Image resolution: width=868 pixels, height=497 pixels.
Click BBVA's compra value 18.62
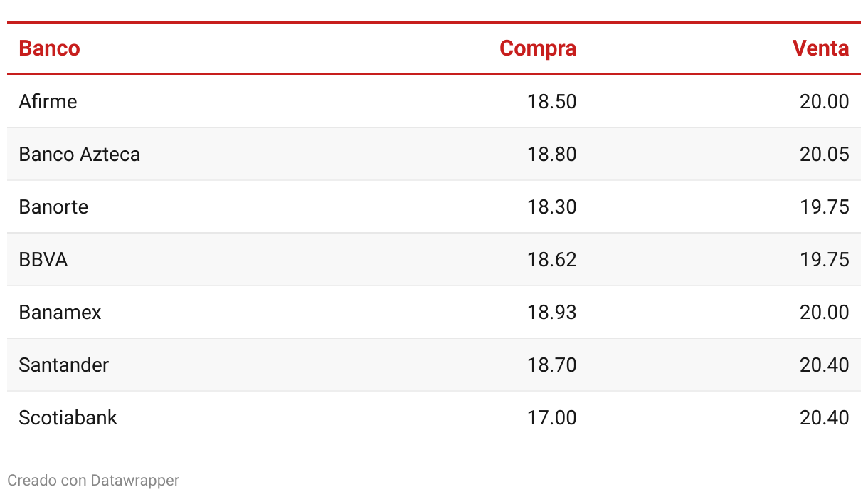click(x=552, y=259)
